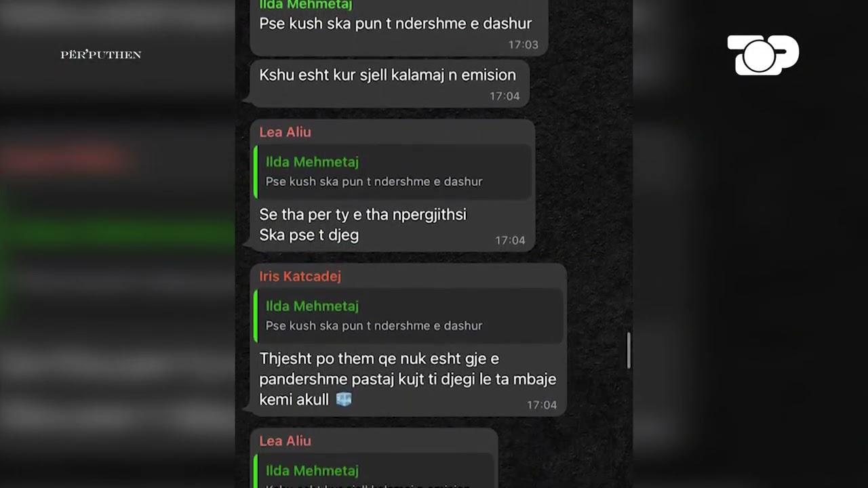
Task: Click the Top Channel logo
Action: pos(763,54)
